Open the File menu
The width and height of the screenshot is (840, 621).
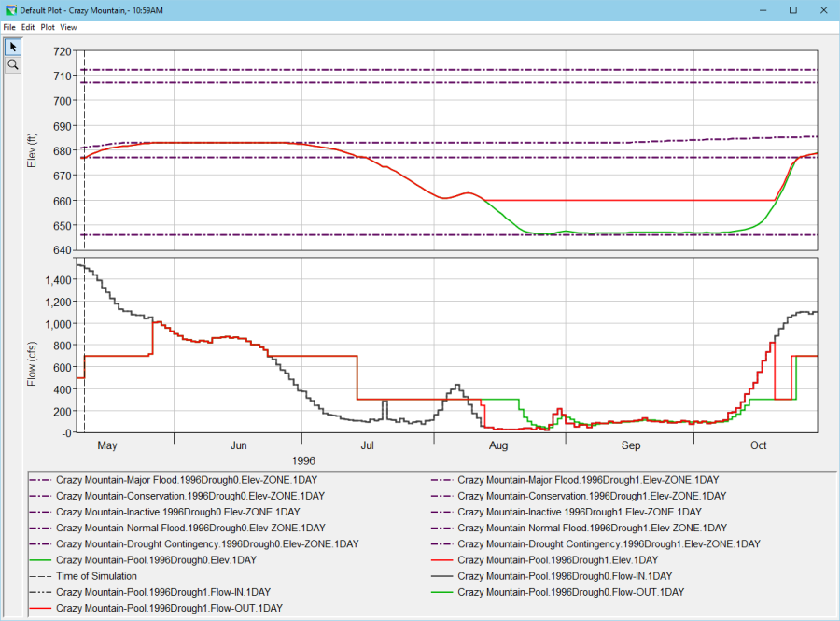point(10,27)
